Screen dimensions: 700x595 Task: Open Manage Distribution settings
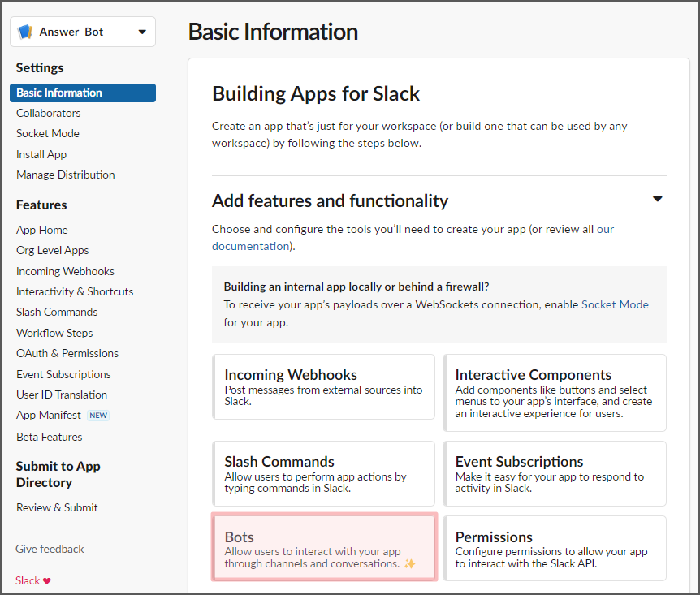[66, 175]
